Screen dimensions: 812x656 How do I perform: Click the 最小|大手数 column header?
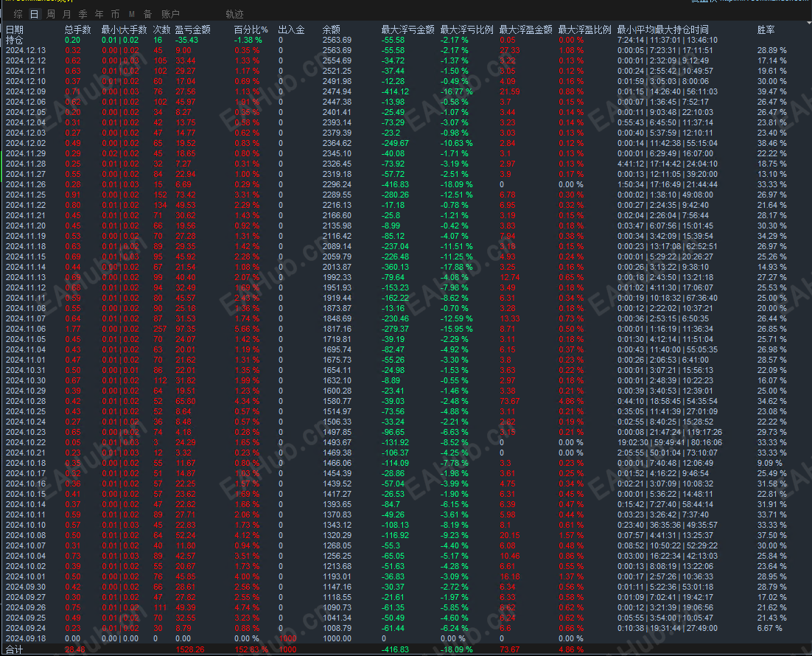click(x=125, y=29)
